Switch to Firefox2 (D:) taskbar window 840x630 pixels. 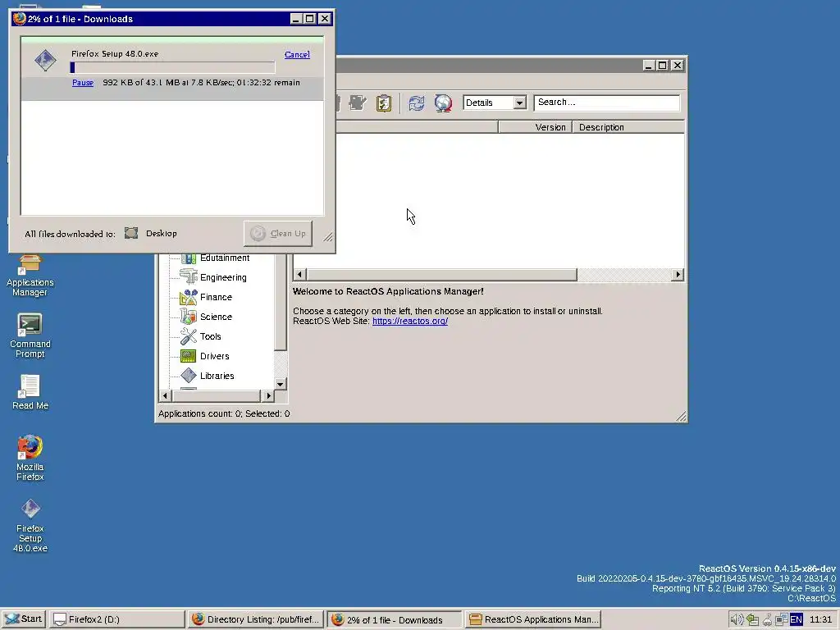click(116, 620)
